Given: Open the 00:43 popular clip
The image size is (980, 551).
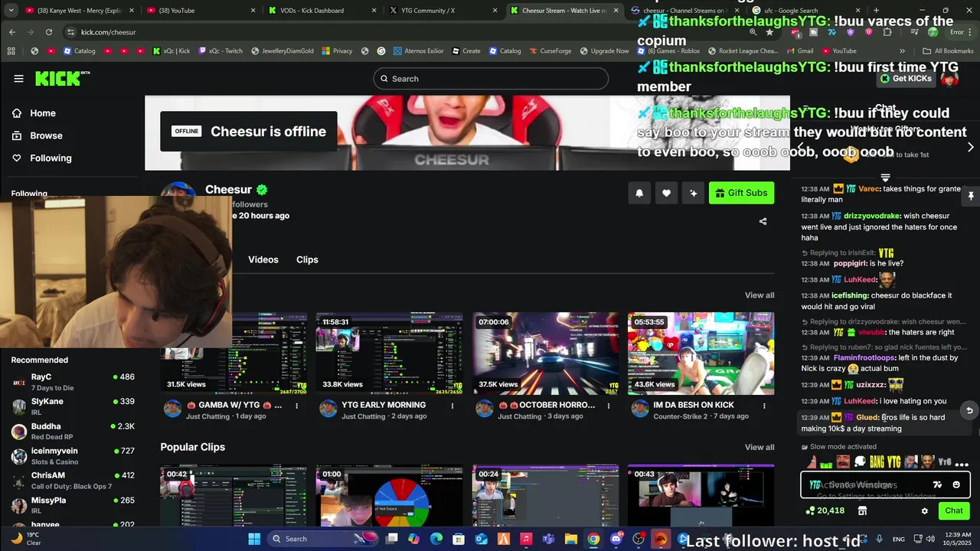Looking at the screenshot, I should coord(701,496).
